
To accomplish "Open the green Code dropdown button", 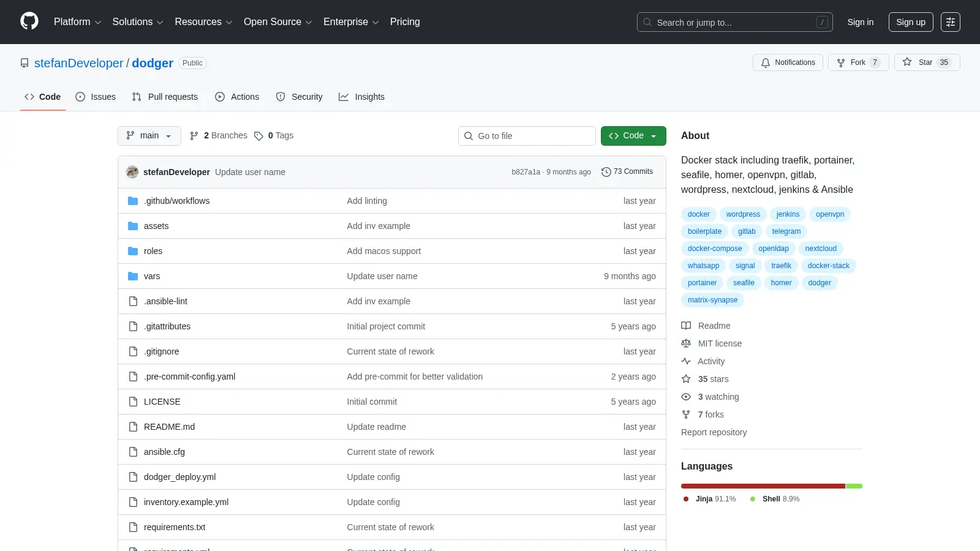I will coord(633,136).
